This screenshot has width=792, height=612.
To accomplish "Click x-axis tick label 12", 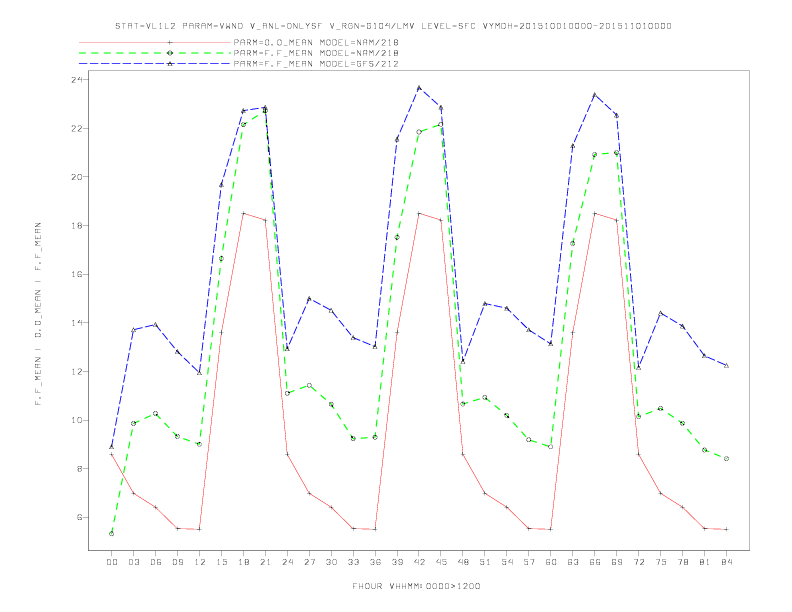I will pyautogui.click(x=200, y=562).
